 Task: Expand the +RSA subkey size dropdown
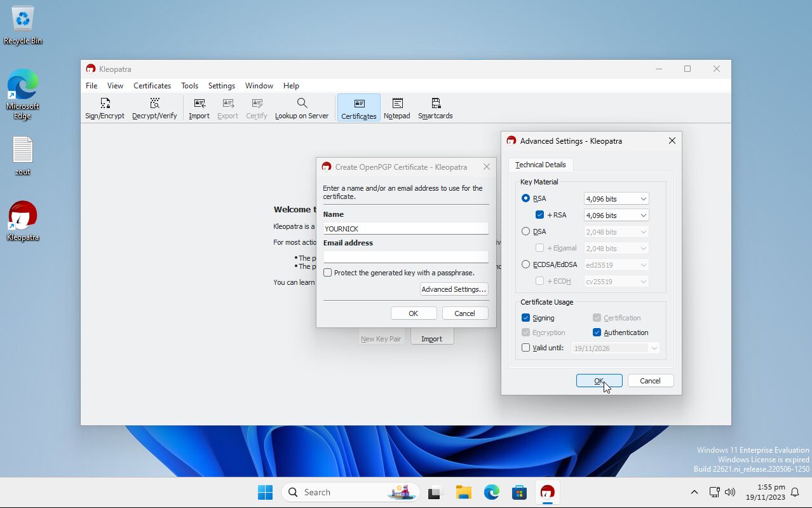[616, 216]
